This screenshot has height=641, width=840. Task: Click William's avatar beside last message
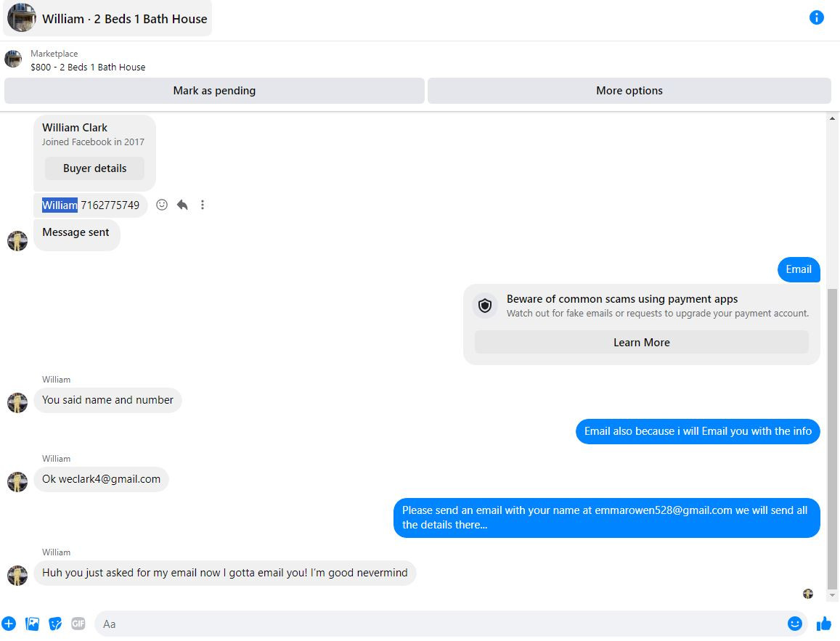[17, 576]
